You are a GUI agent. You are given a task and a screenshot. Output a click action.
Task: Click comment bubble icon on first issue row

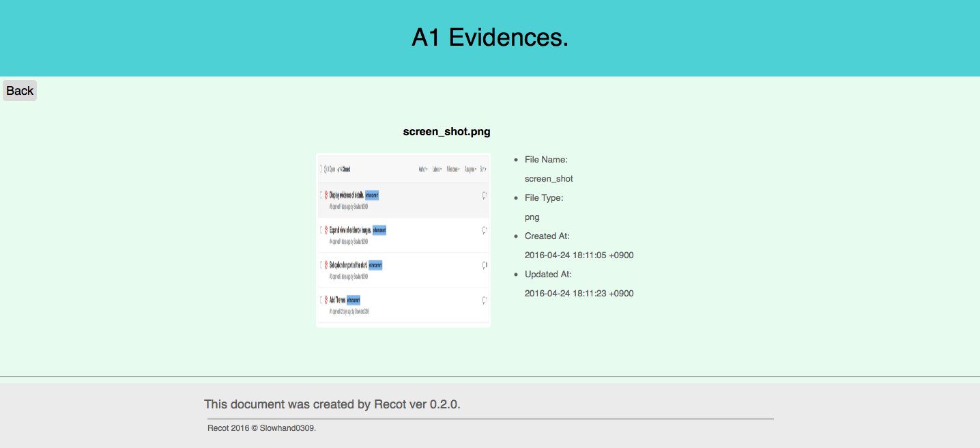pos(485,195)
